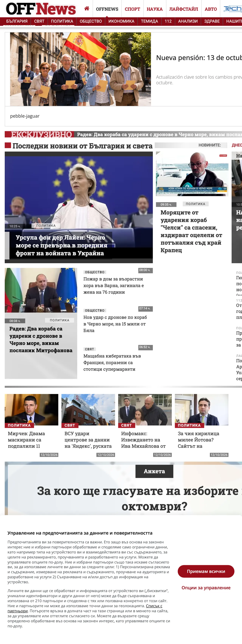Open the Varna ship interview thumbnail
This screenshot has height=644, width=242.
(x=192, y=174)
